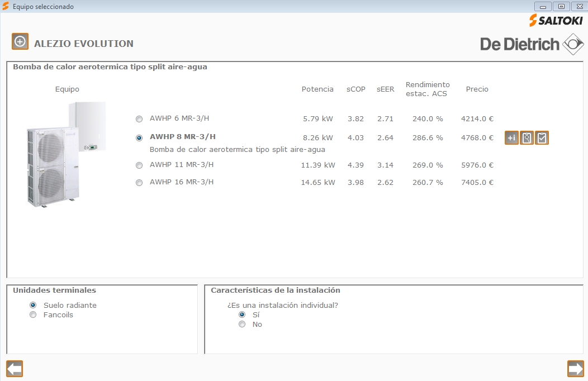
Task: Click the Potencia column header
Action: [x=317, y=89]
